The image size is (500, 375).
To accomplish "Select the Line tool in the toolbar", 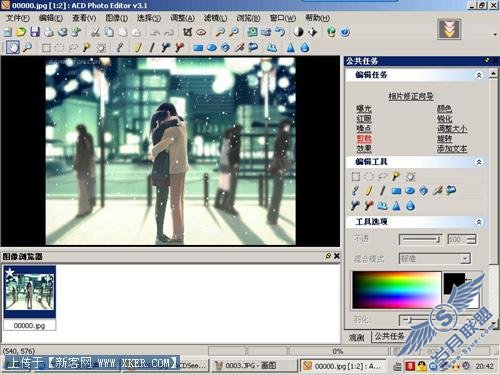I will [x=152, y=48].
